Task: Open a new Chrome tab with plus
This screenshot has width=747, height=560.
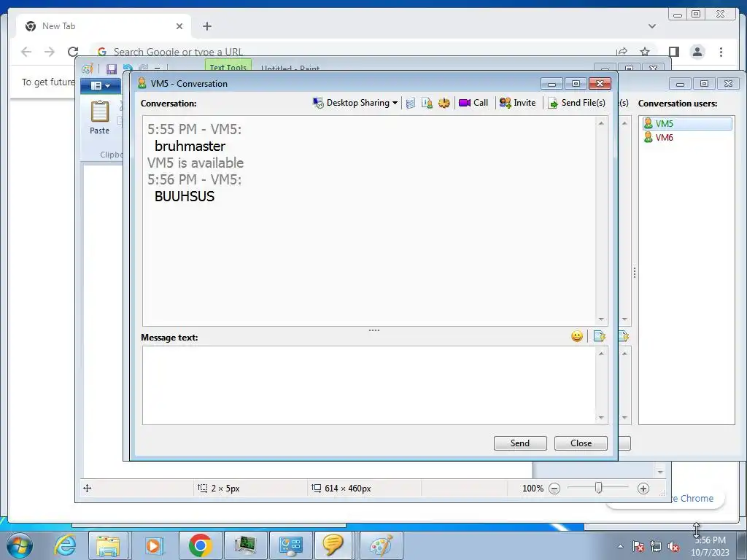Action: pyautogui.click(x=206, y=26)
